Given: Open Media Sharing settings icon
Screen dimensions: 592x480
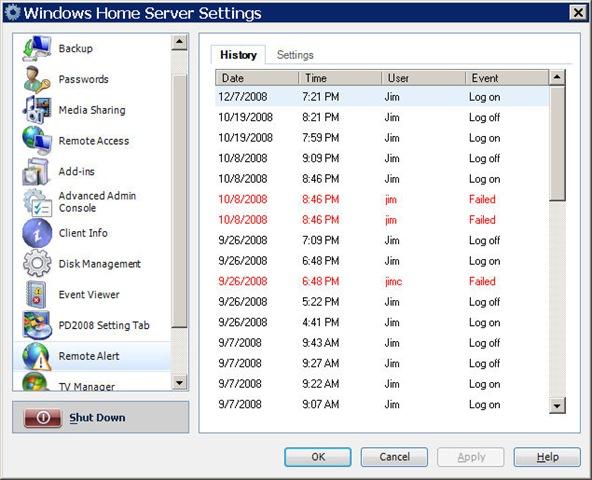Looking at the screenshot, I should pyautogui.click(x=37, y=110).
